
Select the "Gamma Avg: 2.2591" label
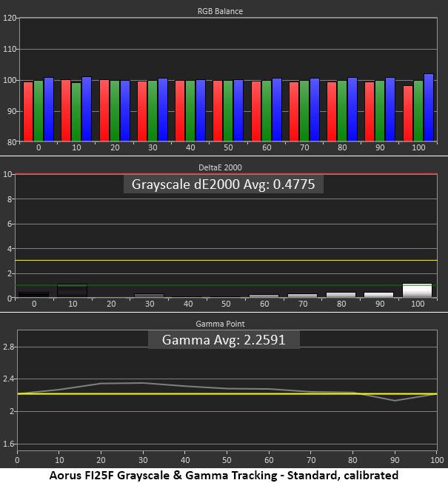(x=224, y=340)
